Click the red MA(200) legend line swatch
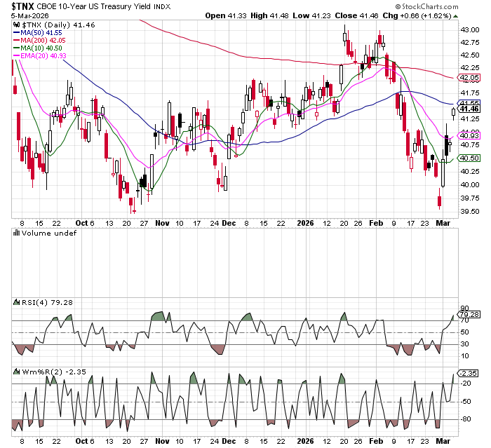This screenshot has height=448, width=491. click(x=17, y=41)
